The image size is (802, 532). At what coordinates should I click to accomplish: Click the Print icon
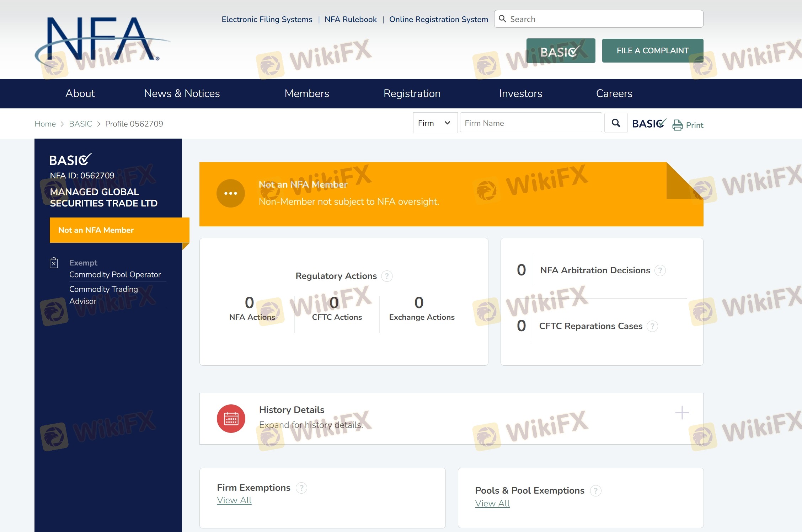(x=678, y=125)
